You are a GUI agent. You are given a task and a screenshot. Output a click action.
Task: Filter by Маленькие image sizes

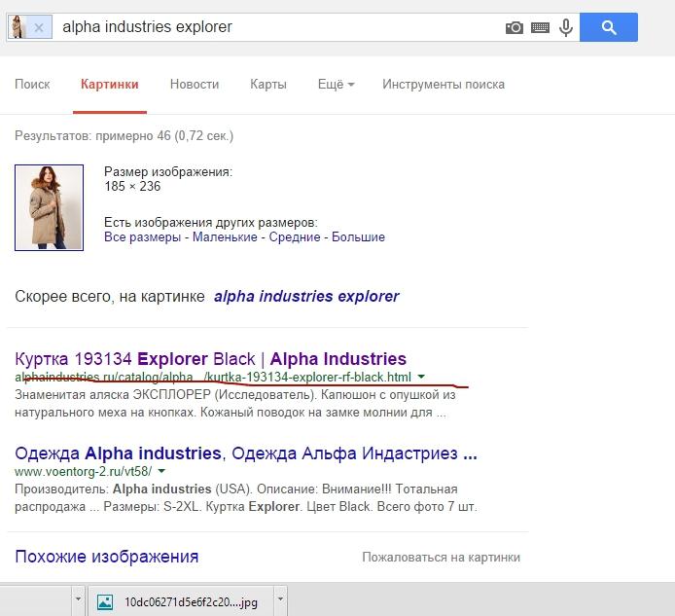225,236
